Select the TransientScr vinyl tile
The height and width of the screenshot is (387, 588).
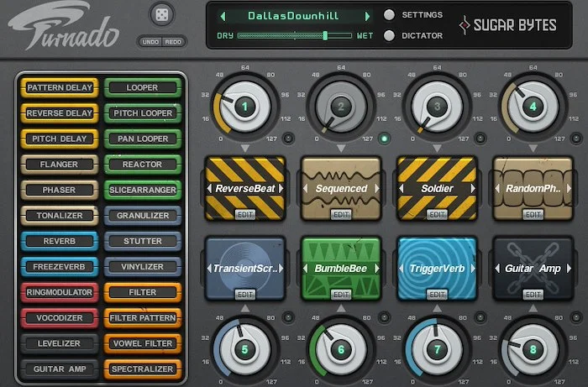244,268
